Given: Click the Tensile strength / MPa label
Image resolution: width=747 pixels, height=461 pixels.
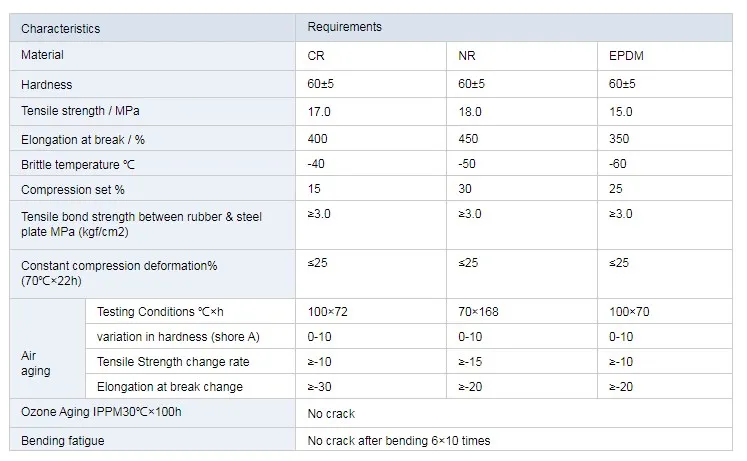Looking at the screenshot, I should tap(81, 110).
